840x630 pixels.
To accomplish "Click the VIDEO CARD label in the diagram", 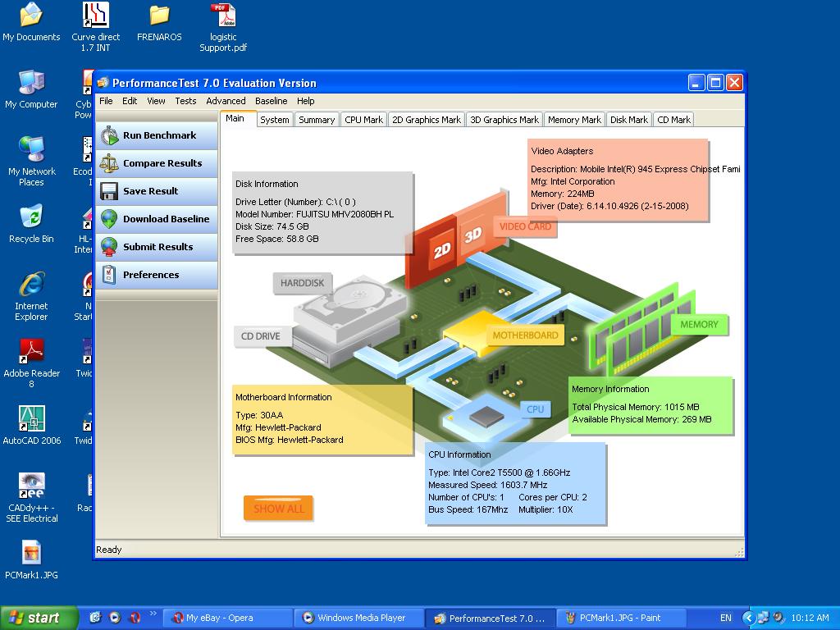I will [525, 226].
